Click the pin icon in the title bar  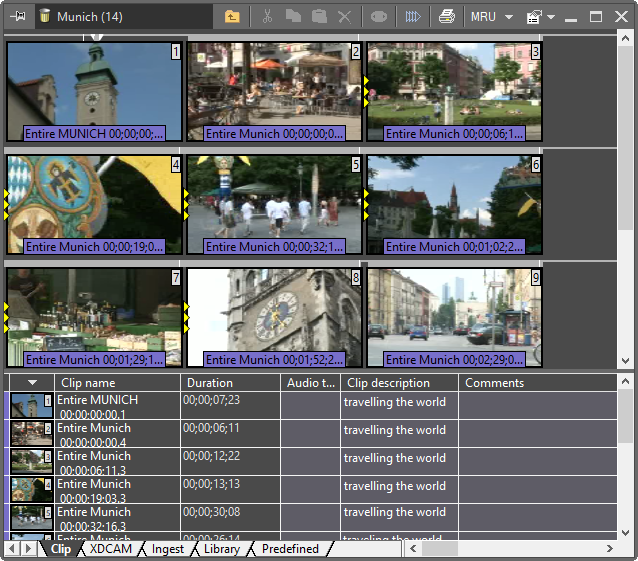pos(18,16)
